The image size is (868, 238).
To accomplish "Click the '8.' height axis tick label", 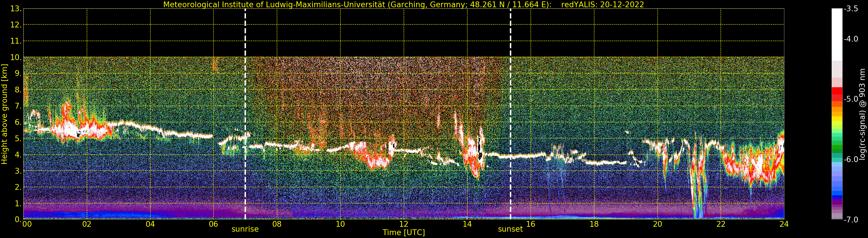I will click(18, 90).
